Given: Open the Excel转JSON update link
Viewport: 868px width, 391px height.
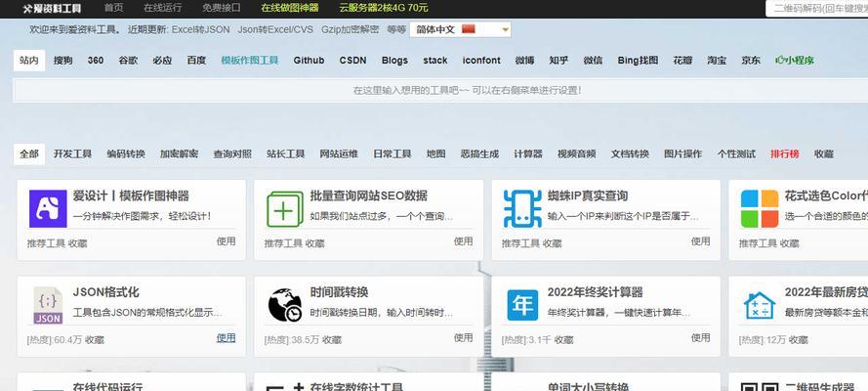Looking at the screenshot, I should (x=200, y=29).
